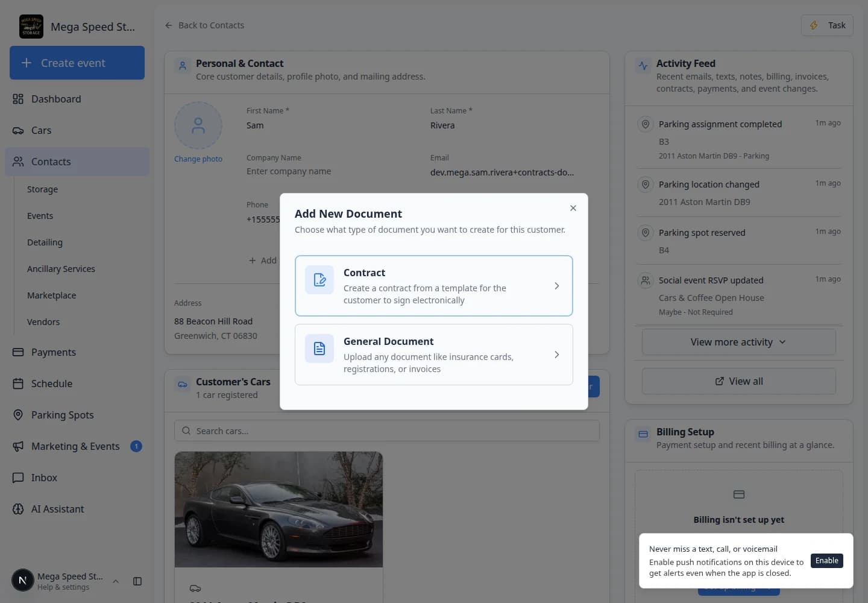
Task: Click the Marketing & Events notification badge
Action: [x=136, y=446]
